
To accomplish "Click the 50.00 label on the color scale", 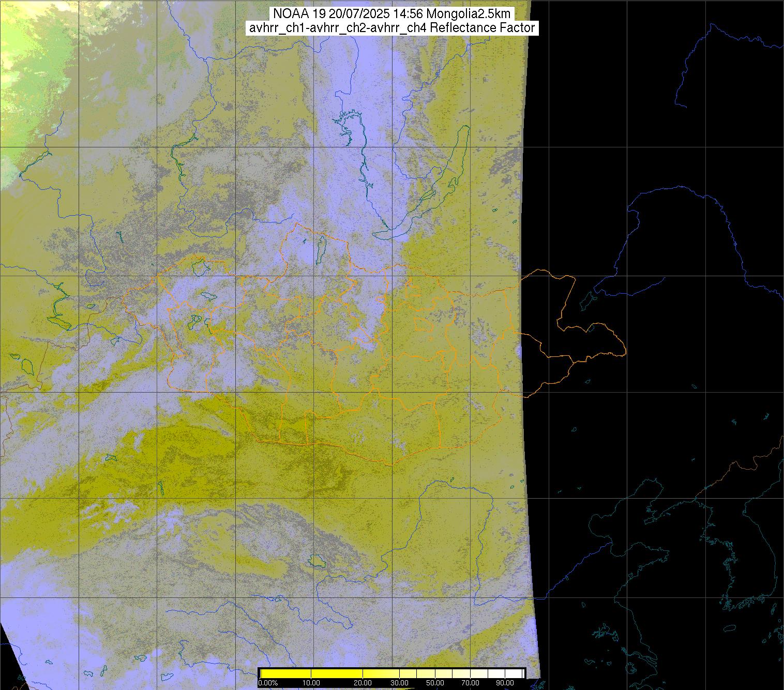I will click(x=435, y=683).
